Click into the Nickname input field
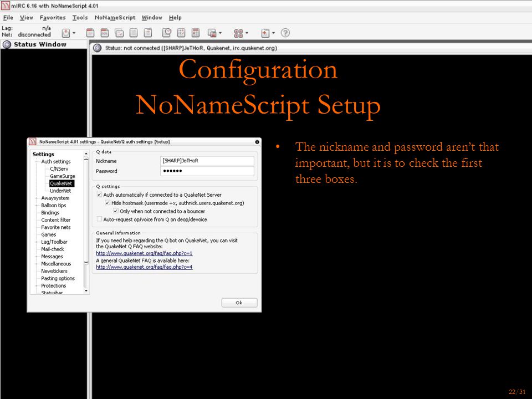532x399 pixels. click(x=207, y=161)
